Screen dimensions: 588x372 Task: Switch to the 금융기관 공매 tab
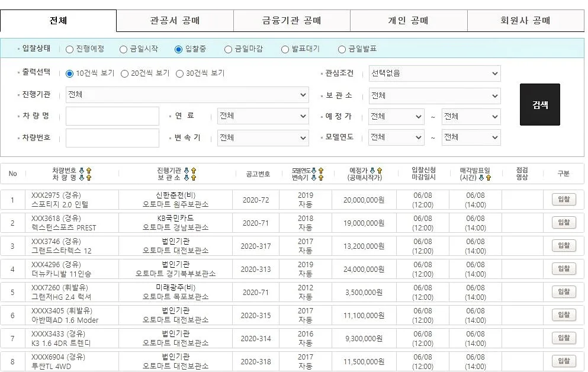(x=292, y=21)
